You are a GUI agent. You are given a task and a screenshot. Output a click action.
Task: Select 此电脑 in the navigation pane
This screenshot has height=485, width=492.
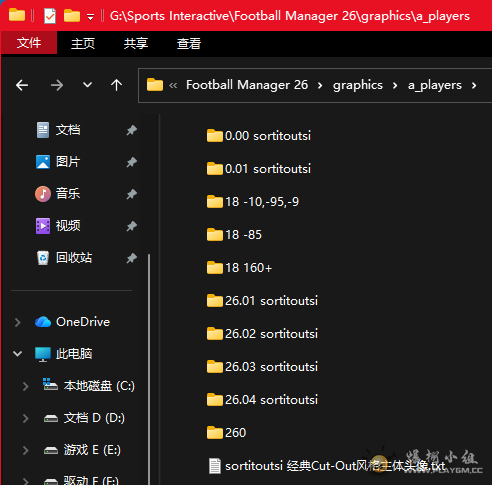[74, 354]
